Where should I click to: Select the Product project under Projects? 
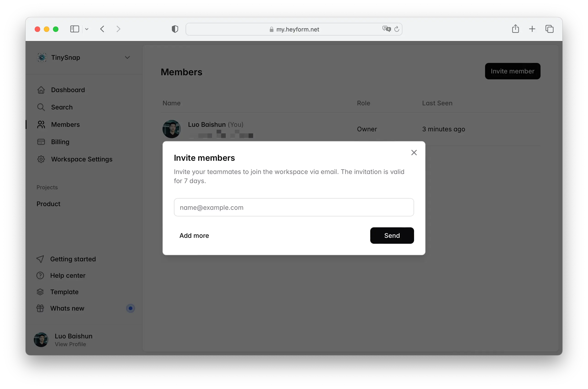(48, 204)
